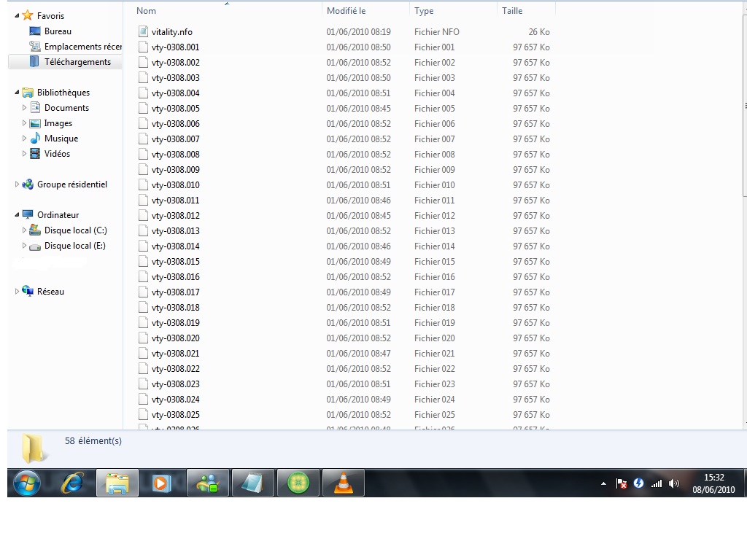
Task: Click the volume speaker tray icon
Action: [673, 483]
